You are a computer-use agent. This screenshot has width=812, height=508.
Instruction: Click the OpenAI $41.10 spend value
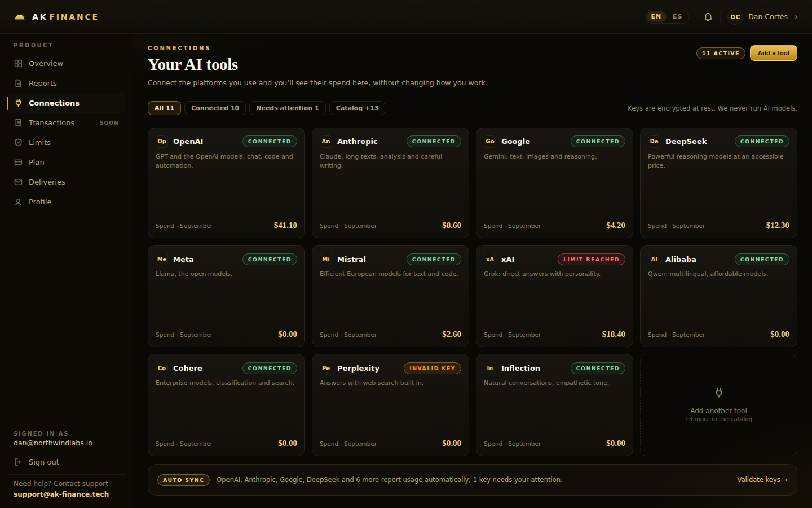(285, 226)
